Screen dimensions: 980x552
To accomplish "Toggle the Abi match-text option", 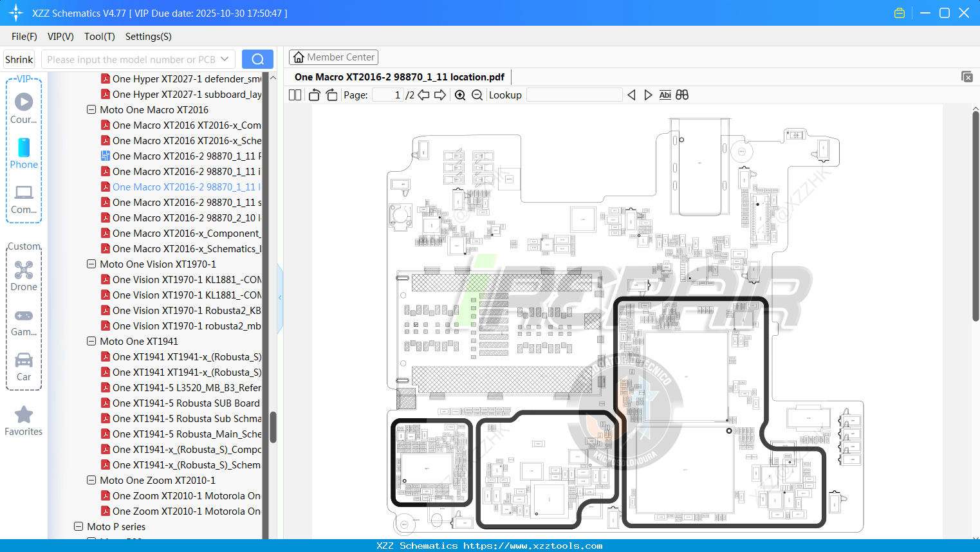I will pos(665,95).
